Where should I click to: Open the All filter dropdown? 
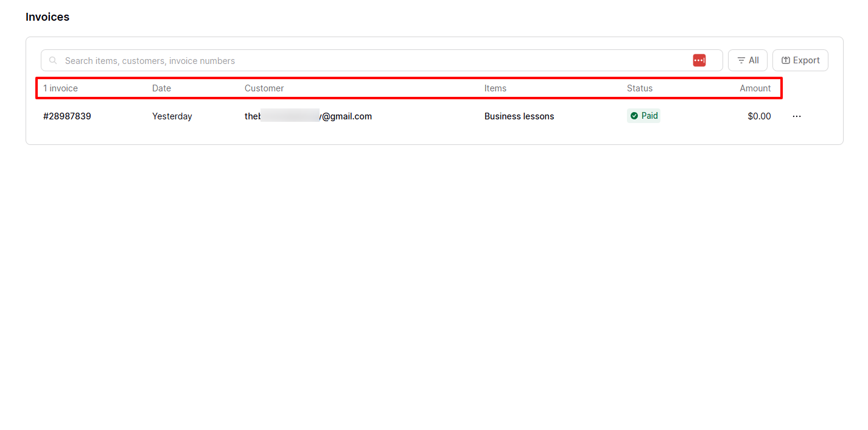click(x=747, y=60)
